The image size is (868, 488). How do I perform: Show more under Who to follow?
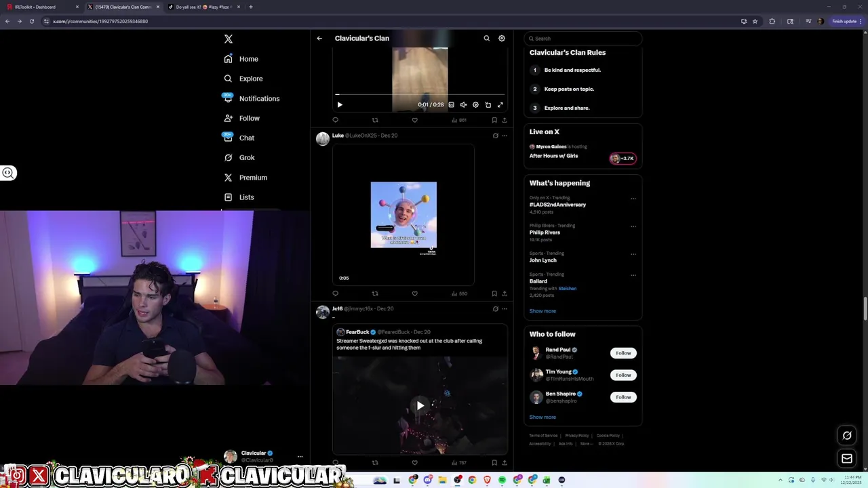point(542,418)
